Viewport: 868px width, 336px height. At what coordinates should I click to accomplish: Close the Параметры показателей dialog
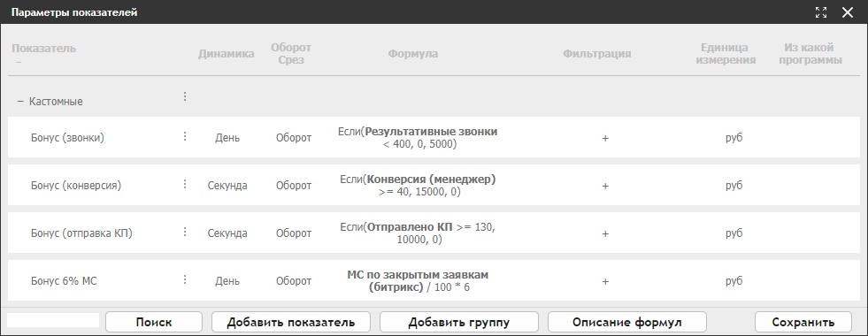click(848, 12)
